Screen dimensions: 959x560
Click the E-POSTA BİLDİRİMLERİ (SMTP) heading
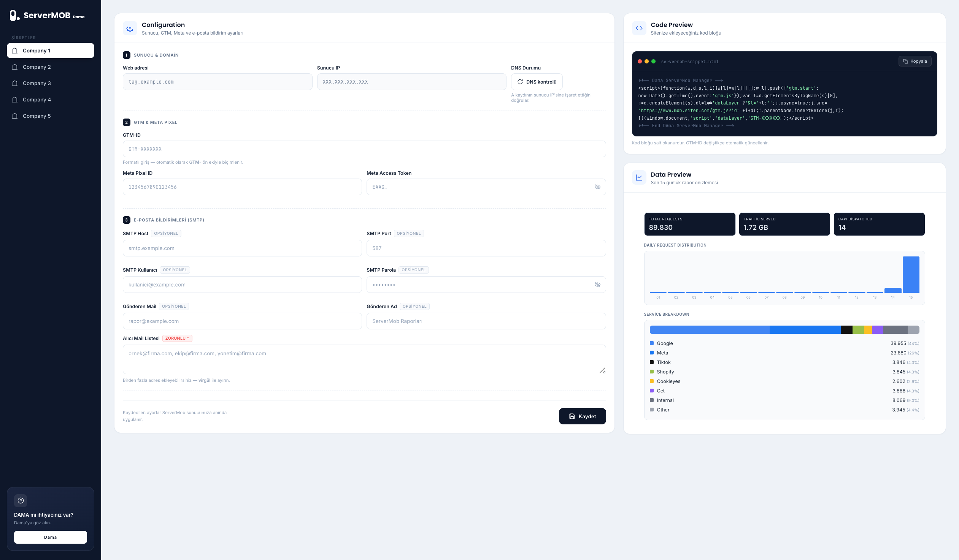point(169,220)
